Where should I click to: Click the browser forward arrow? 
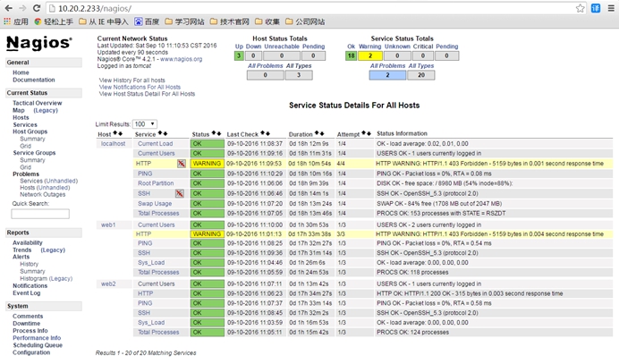click(22, 8)
